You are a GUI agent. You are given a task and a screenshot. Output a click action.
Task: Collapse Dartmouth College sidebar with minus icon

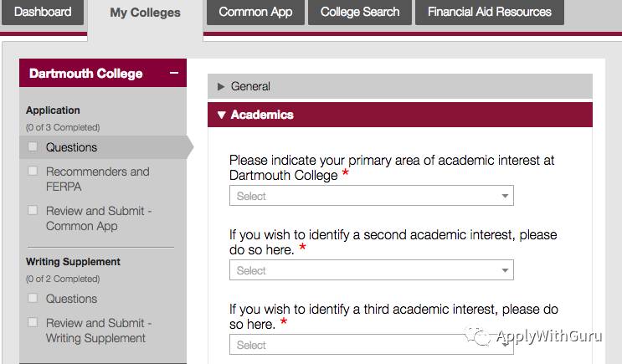[174, 73]
